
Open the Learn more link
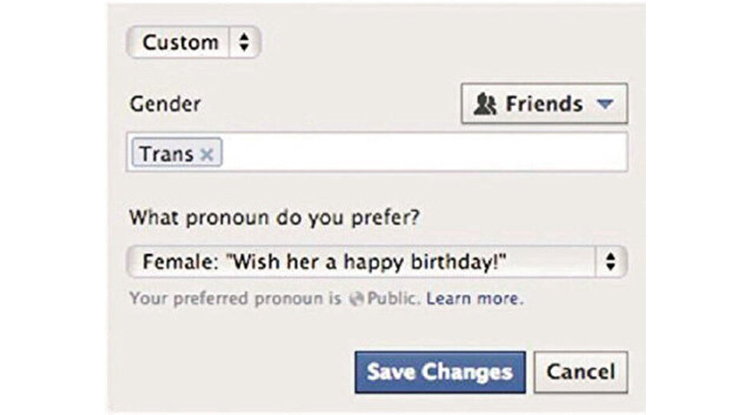[x=472, y=299]
